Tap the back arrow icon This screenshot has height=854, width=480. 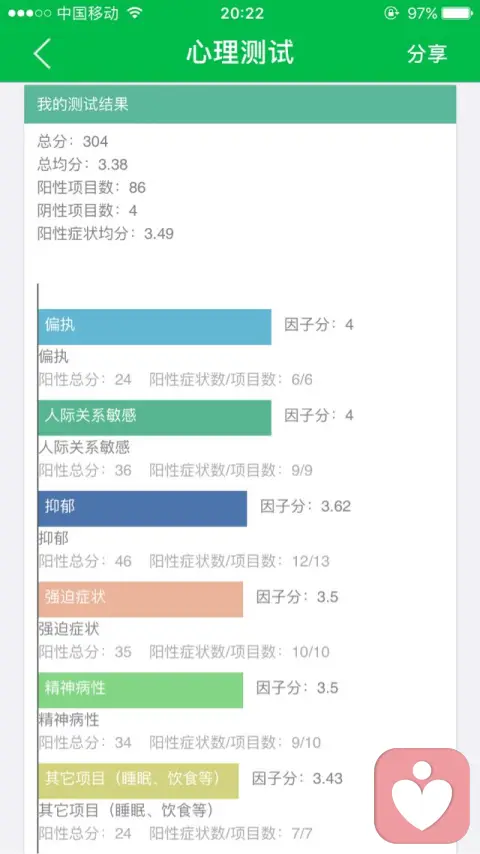tap(42, 53)
